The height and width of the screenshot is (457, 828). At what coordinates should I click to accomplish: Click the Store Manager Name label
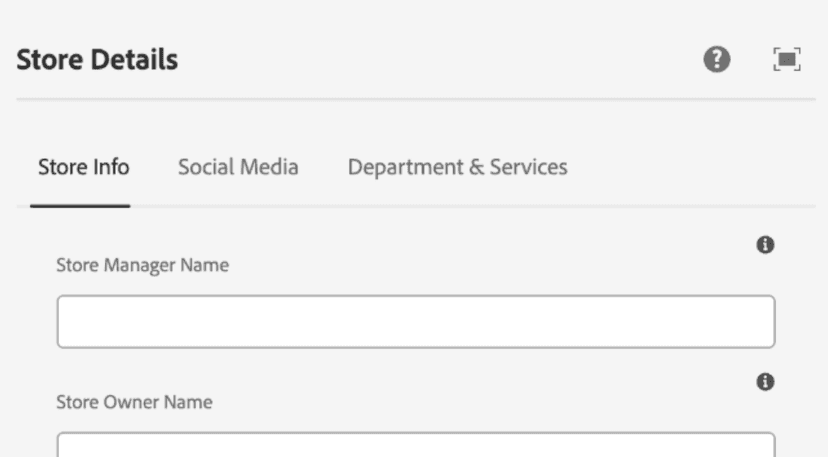pyautogui.click(x=143, y=265)
